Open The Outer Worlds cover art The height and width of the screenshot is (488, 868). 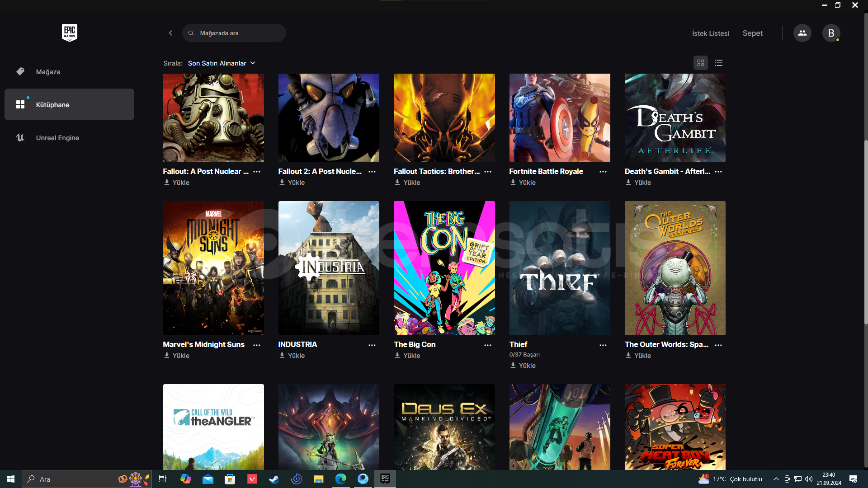pyautogui.click(x=675, y=268)
